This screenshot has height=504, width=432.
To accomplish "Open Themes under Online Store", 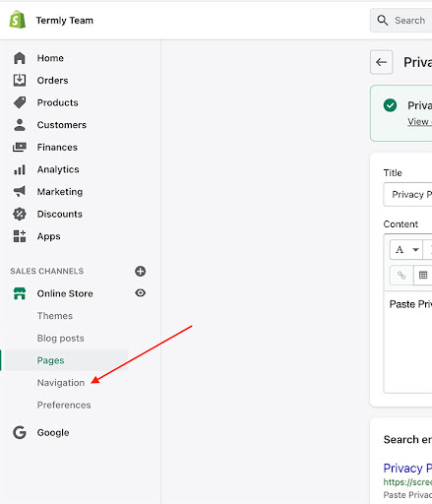I will [55, 316].
